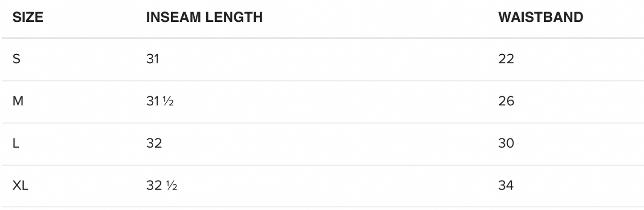Click the ½ fraction in the M row
Viewport: 644px width, 210px height.
click(x=168, y=102)
